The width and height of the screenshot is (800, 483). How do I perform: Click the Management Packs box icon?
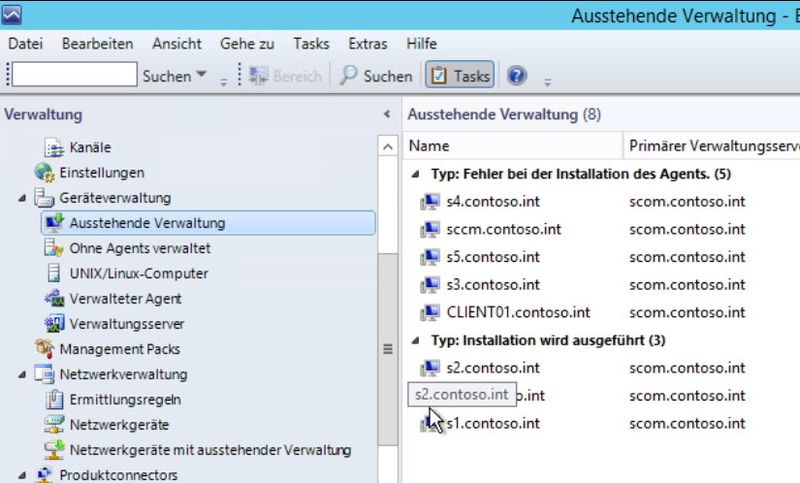click(x=44, y=348)
